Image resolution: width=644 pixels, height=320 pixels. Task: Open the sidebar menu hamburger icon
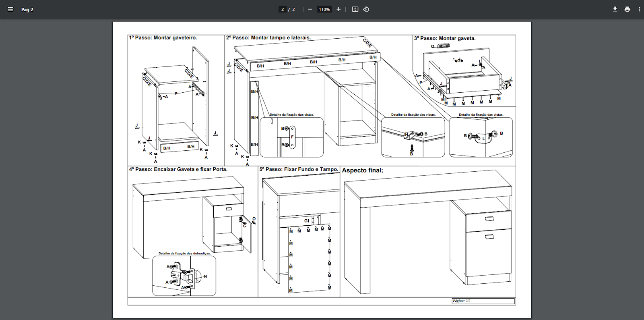(10, 9)
